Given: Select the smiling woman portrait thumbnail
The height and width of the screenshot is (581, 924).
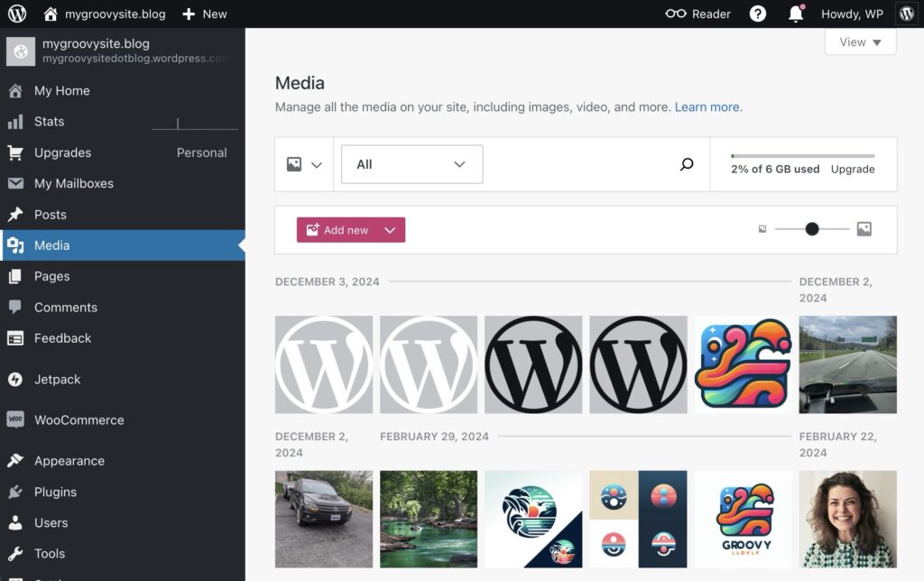Looking at the screenshot, I should tap(848, 519).
